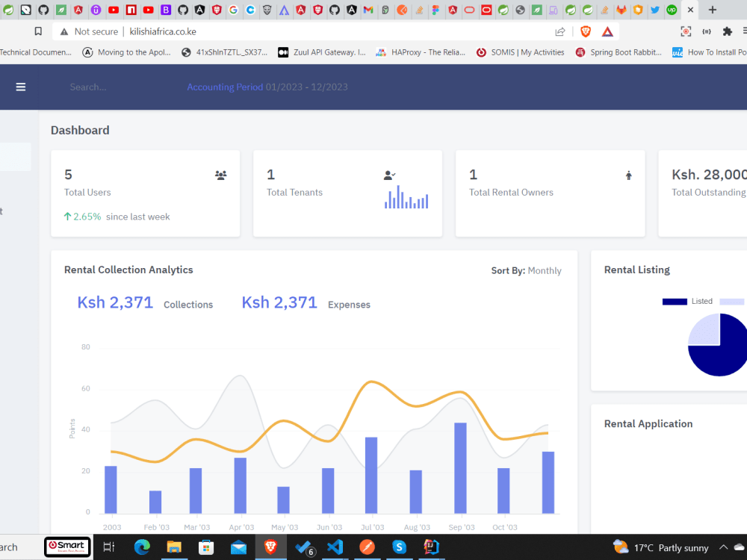Show hidden system tray icons

723,547
